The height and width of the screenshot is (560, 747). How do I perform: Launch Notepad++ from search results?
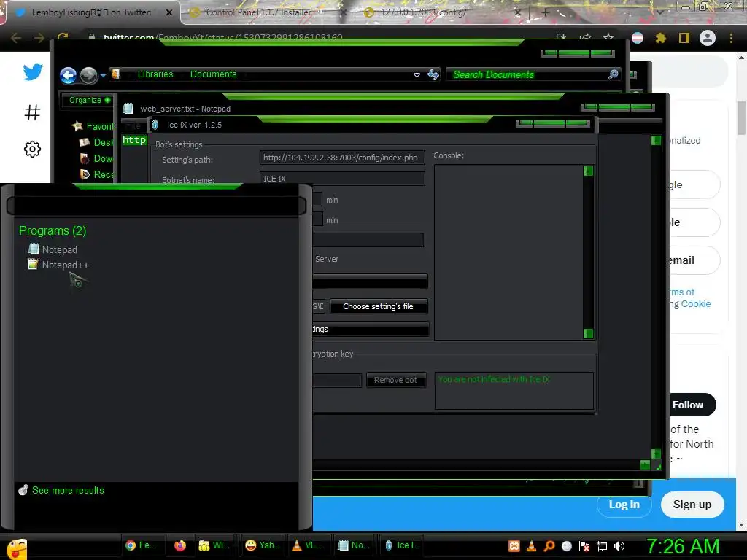tap(58, 264)
